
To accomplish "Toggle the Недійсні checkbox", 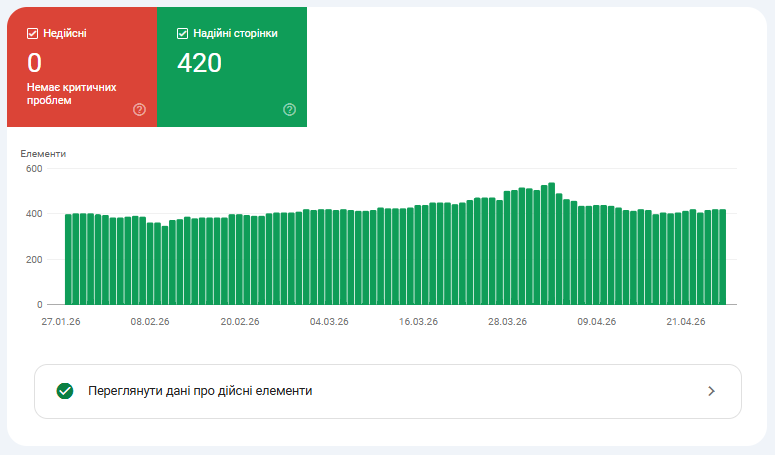I will [33, 33].
